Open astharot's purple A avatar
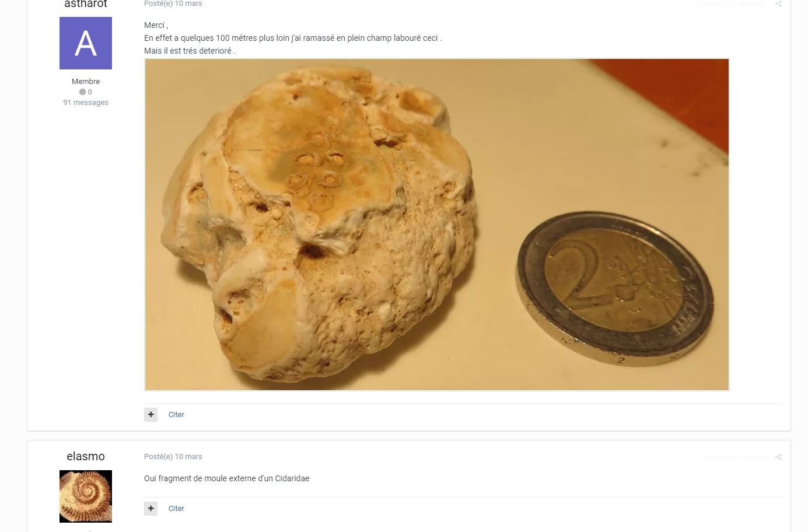 [86, 43]
